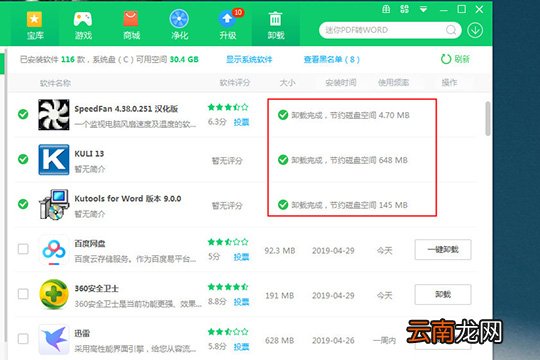Screen dimensions: 540x360
Task: Click the 2019-04-26 install date
Action: 333,340
